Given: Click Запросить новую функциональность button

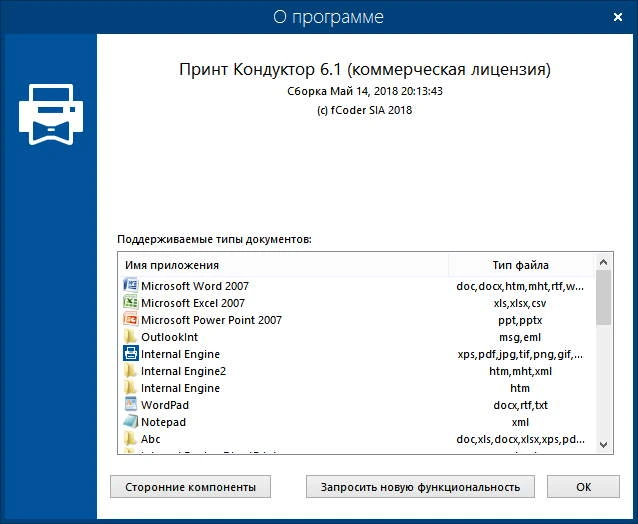Looking at the screenshot, I should click(420, 487).
